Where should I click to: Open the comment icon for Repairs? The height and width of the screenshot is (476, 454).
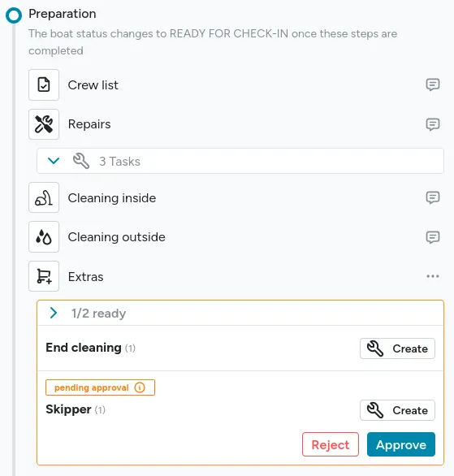[432, 124]
